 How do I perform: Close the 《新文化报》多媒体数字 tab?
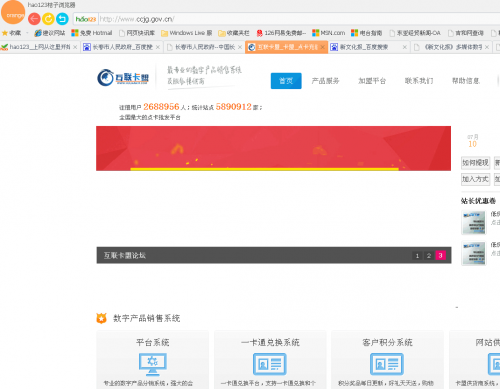click(487, 47)
